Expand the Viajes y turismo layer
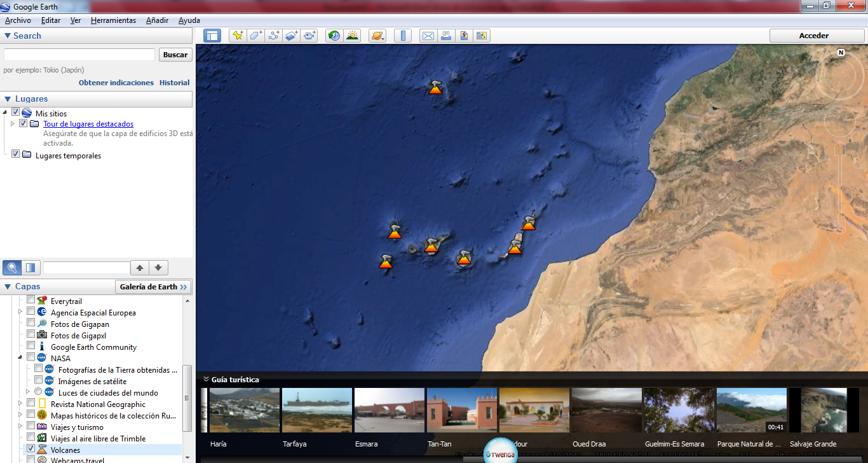 [21, 427]
